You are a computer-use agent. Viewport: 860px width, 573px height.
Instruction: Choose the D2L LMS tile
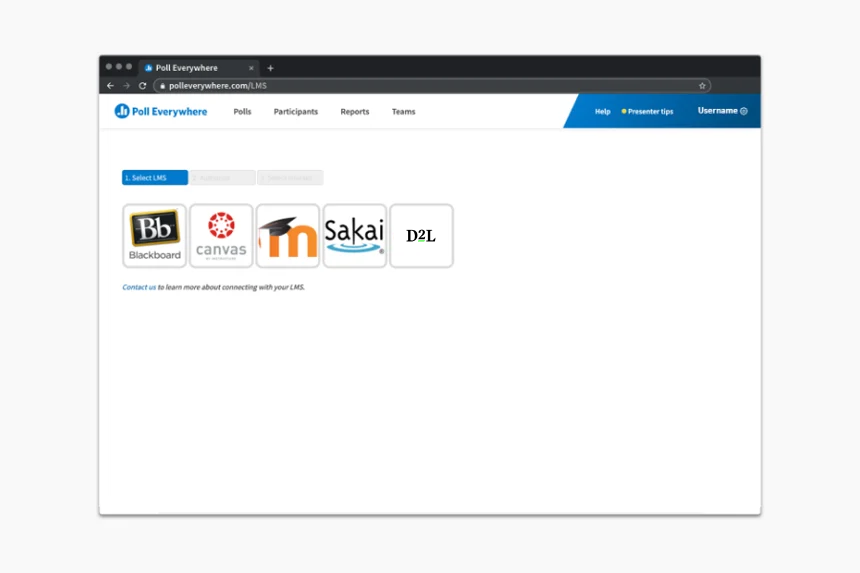tap(421, 236)
